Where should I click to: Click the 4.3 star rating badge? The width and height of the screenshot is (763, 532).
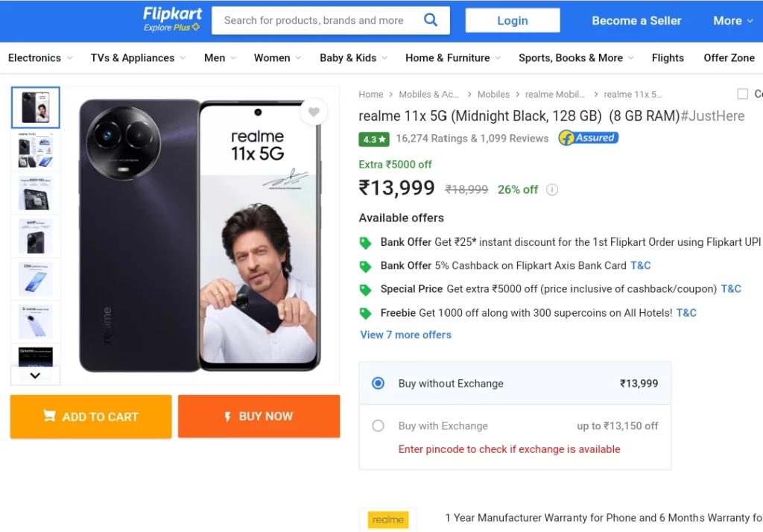coord(374,139)
